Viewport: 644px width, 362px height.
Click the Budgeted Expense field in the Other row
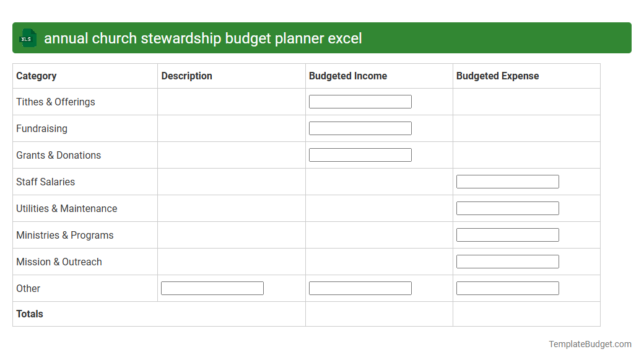pyautogui.click(x=507, y=288)
